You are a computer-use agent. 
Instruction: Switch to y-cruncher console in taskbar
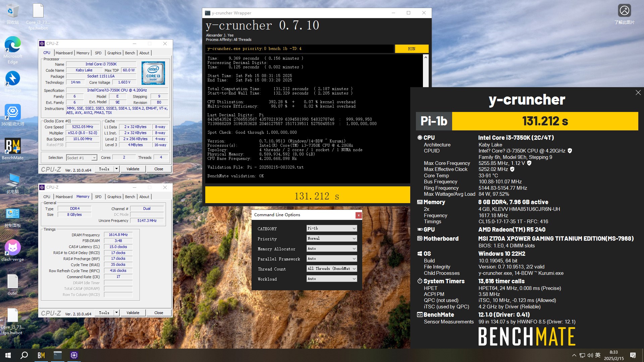(x=58, y=355)
